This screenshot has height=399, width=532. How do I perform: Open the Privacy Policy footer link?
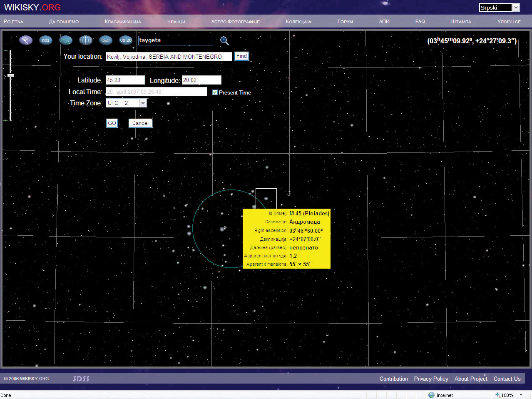tap(431, 379)
